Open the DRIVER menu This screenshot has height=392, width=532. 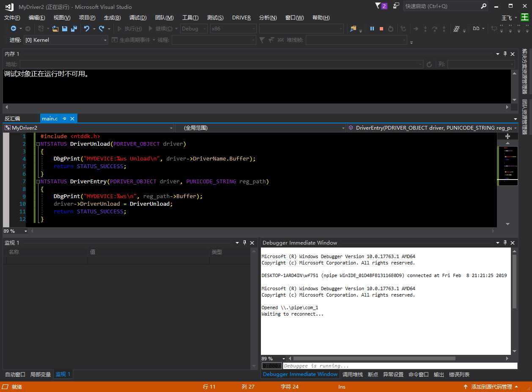(x=241, y=17)
